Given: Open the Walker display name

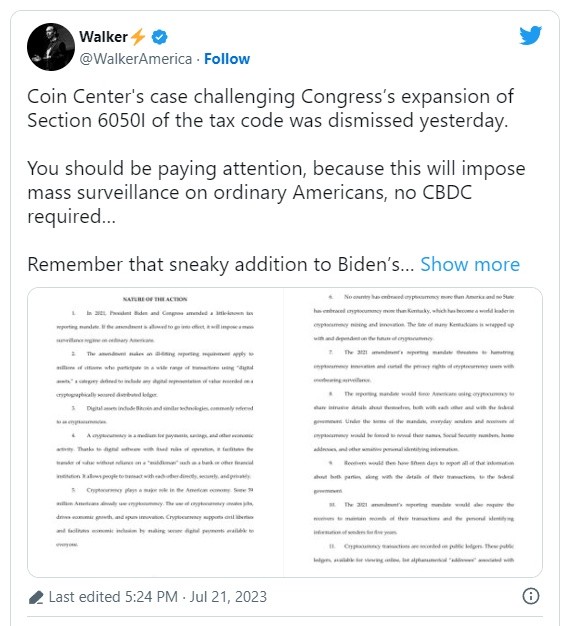Looking at the screenshot, I should pos(103,37).
